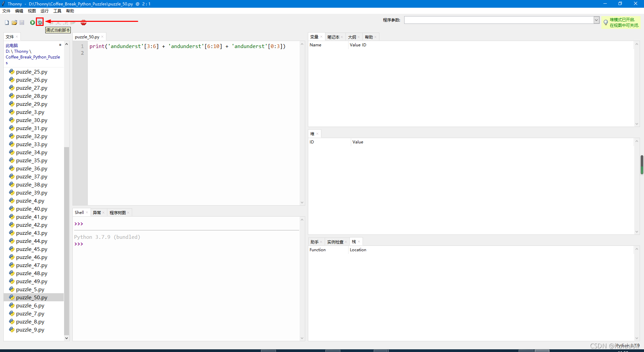Click file list scroll down arrow
Image resolution: width=644 pixels, height=352 pixels.
pos(66,338)
